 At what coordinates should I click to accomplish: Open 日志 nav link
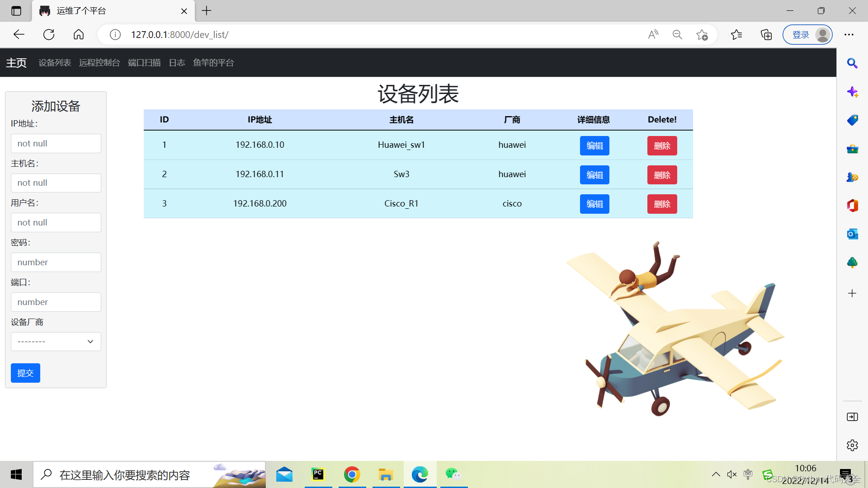pyautogui.click(x=177, y=63)
